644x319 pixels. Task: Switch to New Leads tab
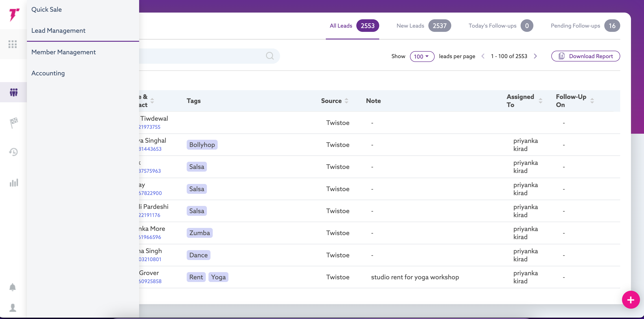point(423,26)
